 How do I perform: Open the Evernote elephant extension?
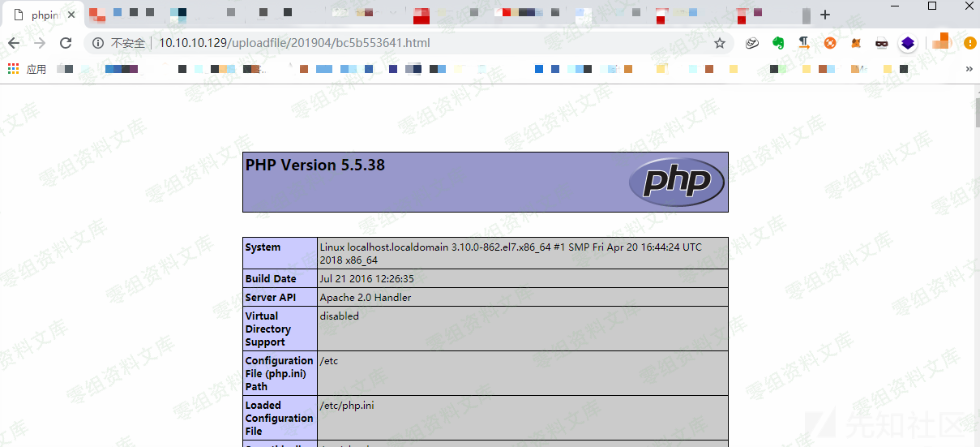778,43
